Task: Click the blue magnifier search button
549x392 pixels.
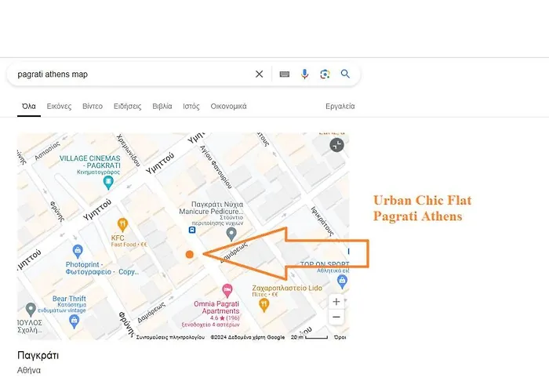Action: click(x=345, y=74)
